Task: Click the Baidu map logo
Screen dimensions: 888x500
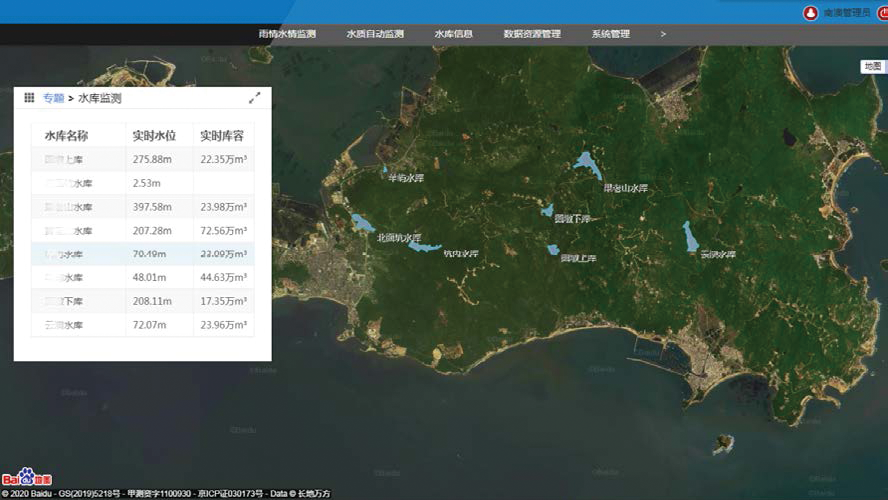Action: pyautogui.click(x=32, y=476)
